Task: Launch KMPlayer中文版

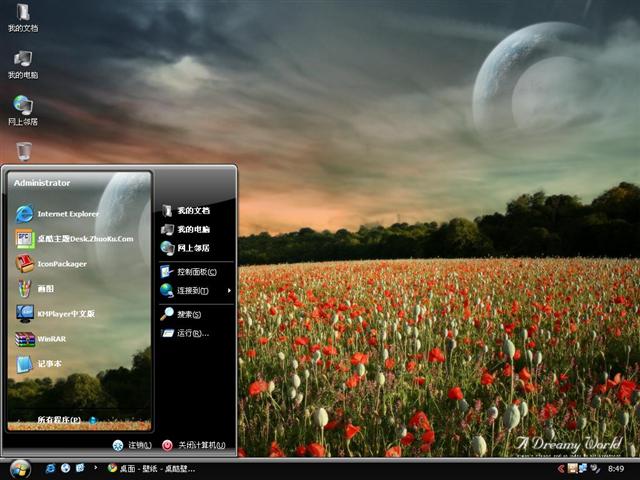Action: (x=65, y=313)
